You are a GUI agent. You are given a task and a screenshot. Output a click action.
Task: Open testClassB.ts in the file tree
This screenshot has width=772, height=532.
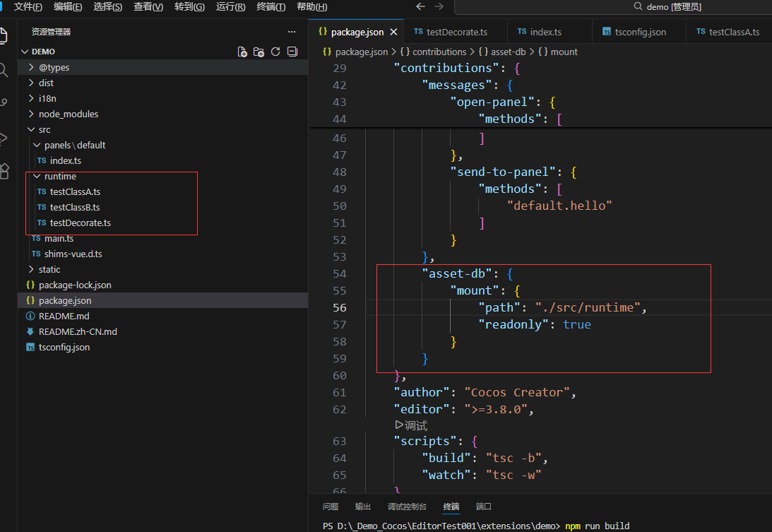75,207
